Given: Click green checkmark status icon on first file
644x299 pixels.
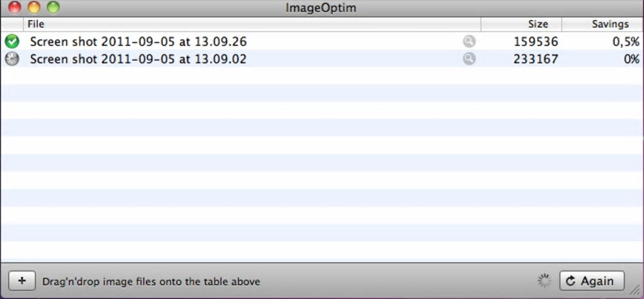Looking at the screenshot, I should click(12, 42).
